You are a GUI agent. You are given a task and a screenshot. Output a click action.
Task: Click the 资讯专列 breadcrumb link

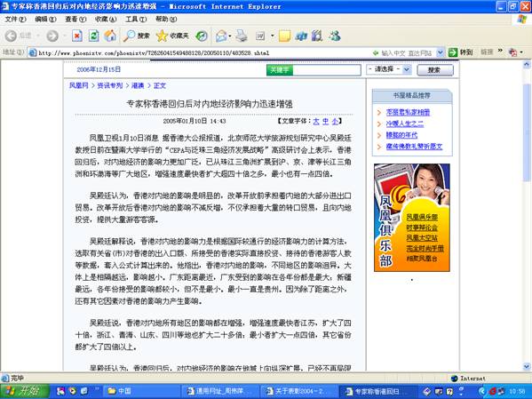click(x=109, y=85)
